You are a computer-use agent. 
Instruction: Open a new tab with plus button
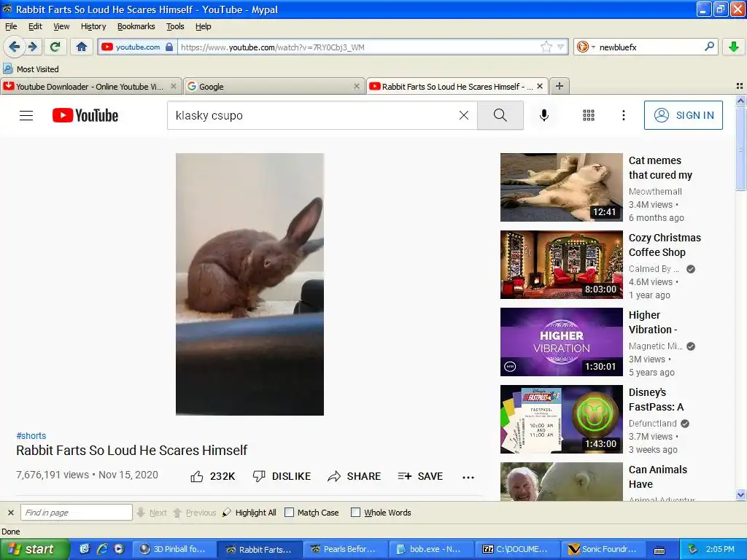(x=560, y=86)
